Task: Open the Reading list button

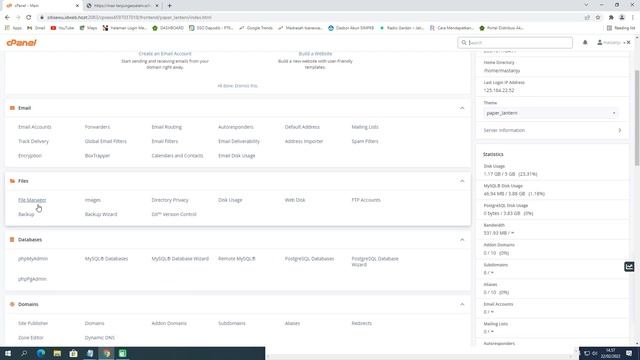Action: [621, 28]
